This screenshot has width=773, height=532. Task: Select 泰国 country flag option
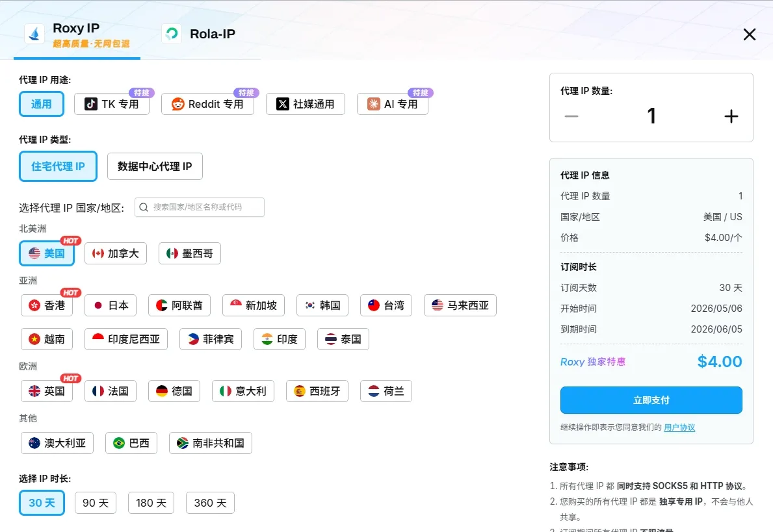(x=343, y=339)
